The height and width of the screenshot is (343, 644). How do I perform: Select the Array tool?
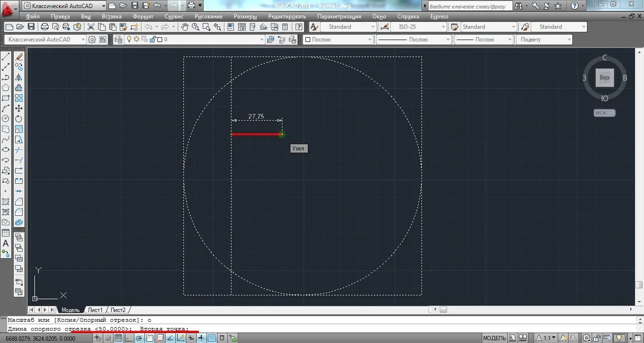coord(19,98)
